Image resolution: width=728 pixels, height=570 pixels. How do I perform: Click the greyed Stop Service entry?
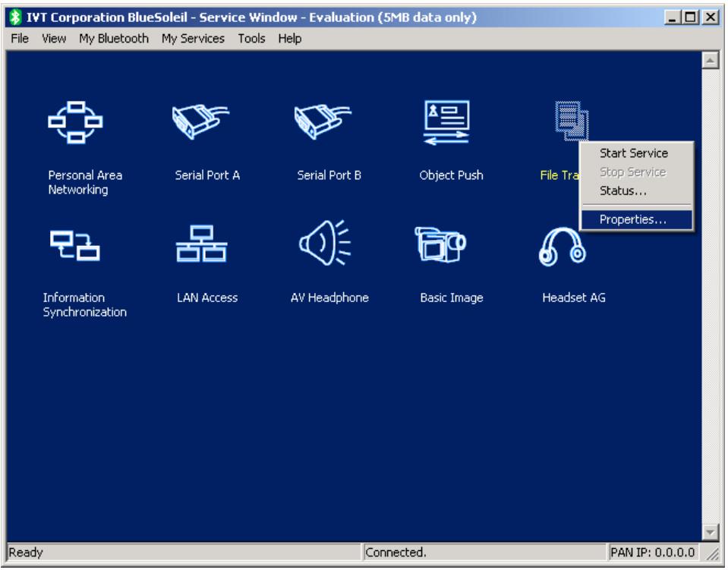[636, 172]
